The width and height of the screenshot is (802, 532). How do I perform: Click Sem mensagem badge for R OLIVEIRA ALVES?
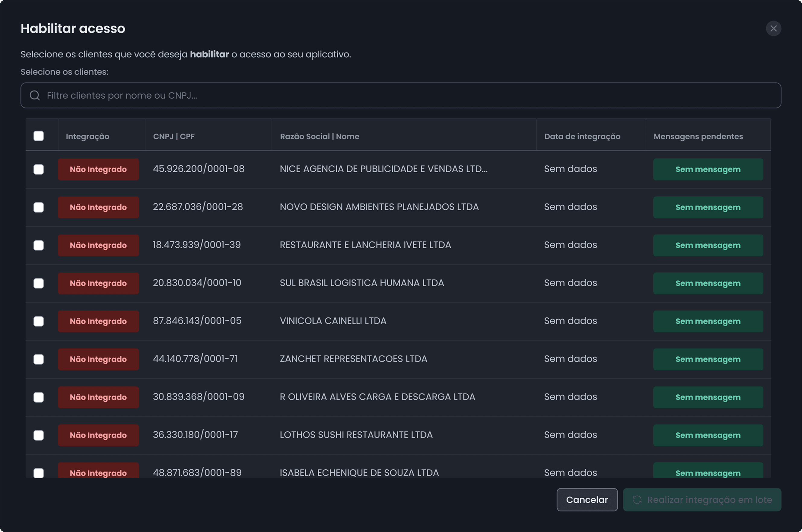point(708,397)
